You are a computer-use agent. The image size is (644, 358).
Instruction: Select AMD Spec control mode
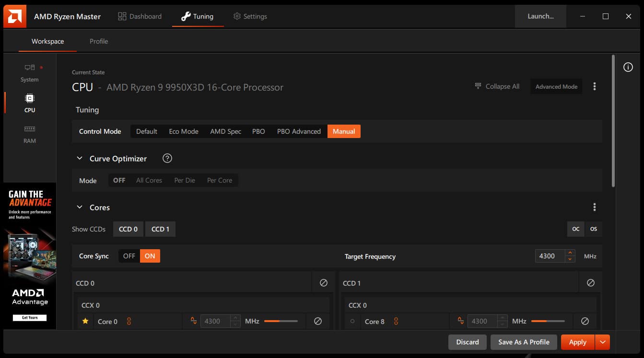[x=225, y=131]
